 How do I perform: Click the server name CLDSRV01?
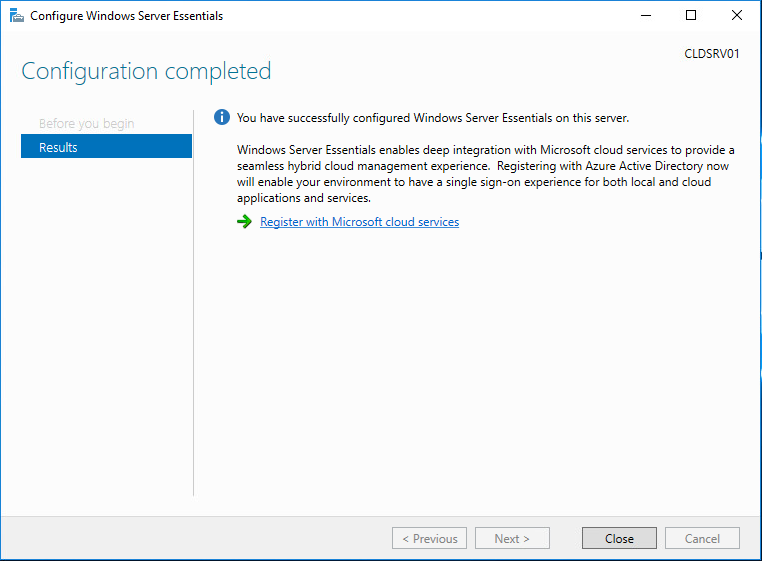712,53
